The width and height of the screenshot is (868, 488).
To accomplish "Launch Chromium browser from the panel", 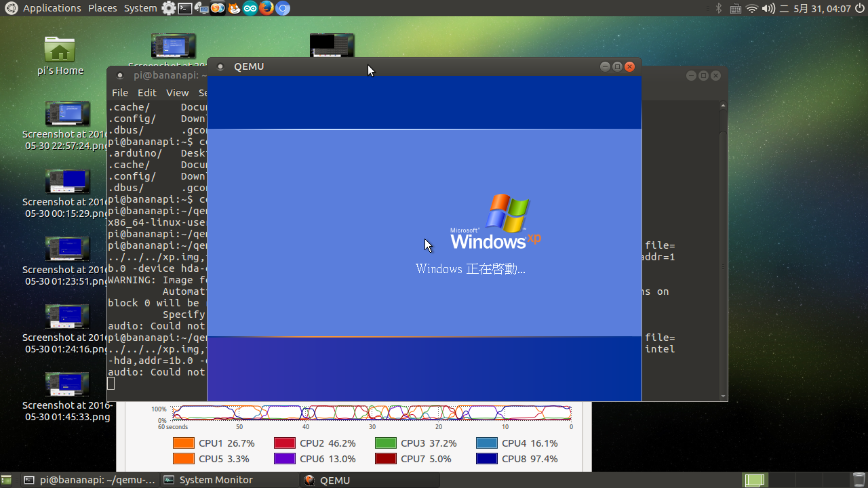I will click(x=283, y=8).
